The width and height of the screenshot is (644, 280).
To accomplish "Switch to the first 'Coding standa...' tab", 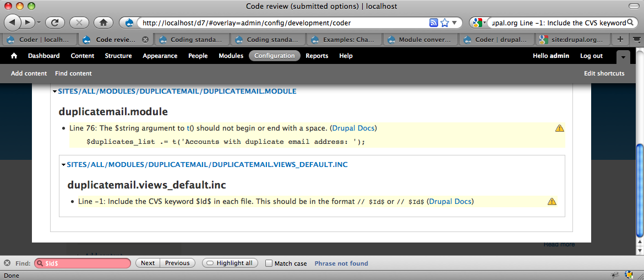I will [x=192, y=40].
